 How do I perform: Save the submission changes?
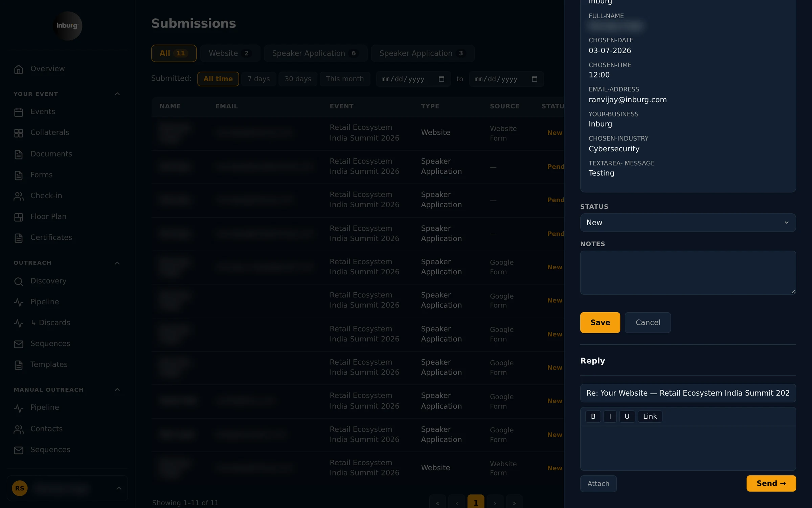(x=600, y=322)
